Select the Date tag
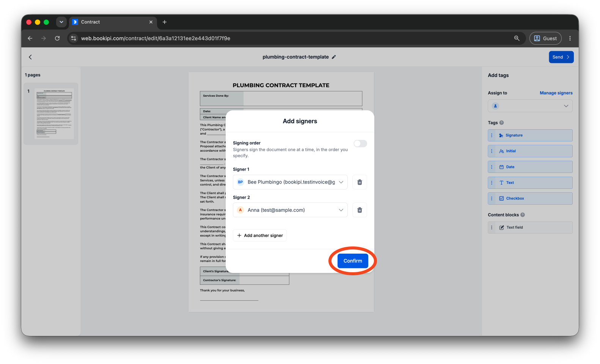Screen dimensions: 600x364 pyautogui.click(x=530, y=167)
